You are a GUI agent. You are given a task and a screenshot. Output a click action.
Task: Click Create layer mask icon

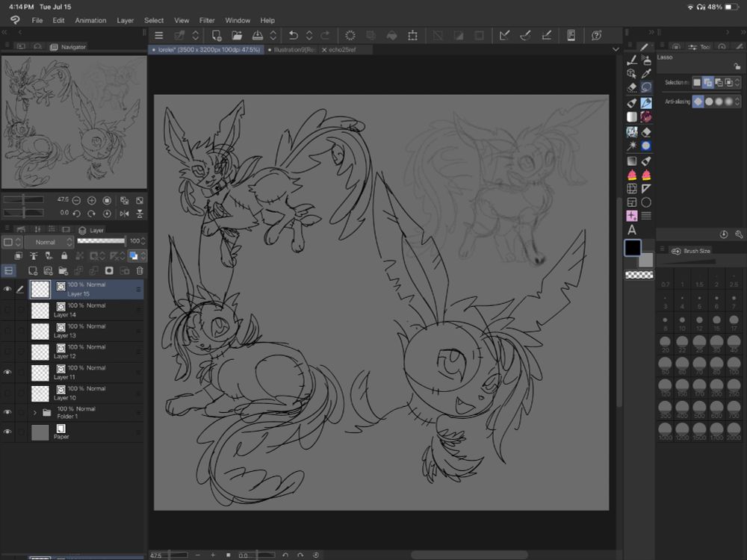tap(109, 271)
